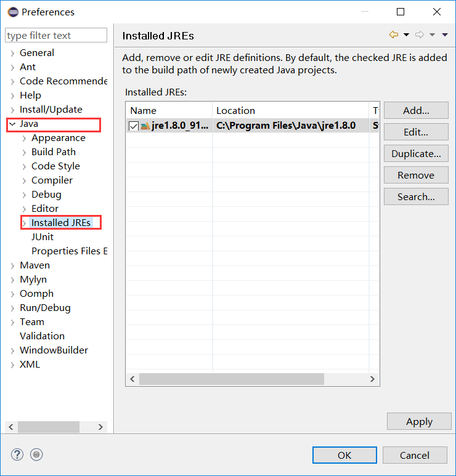Open the Compiler preference page
The image size is (456, 476).
pos(52,180)
